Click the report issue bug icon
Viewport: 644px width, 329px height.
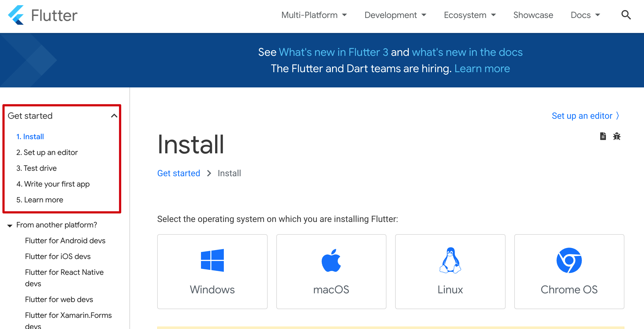point(617,136)
